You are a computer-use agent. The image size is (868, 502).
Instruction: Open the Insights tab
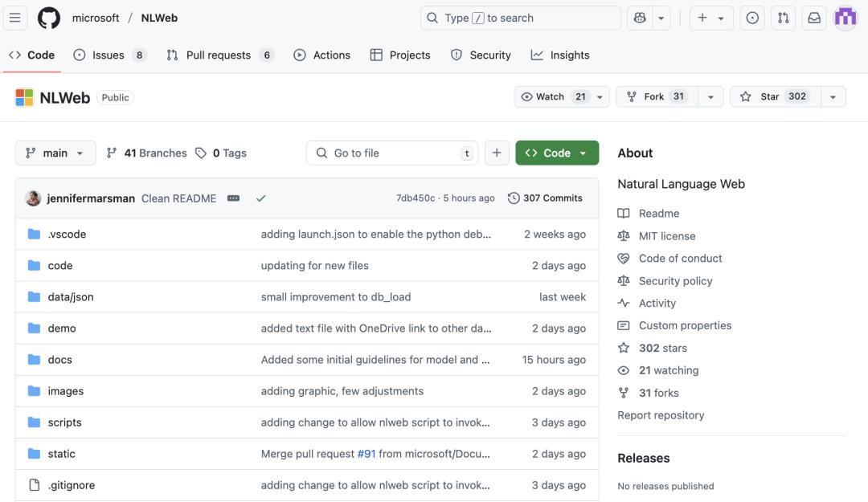(560, 55)
